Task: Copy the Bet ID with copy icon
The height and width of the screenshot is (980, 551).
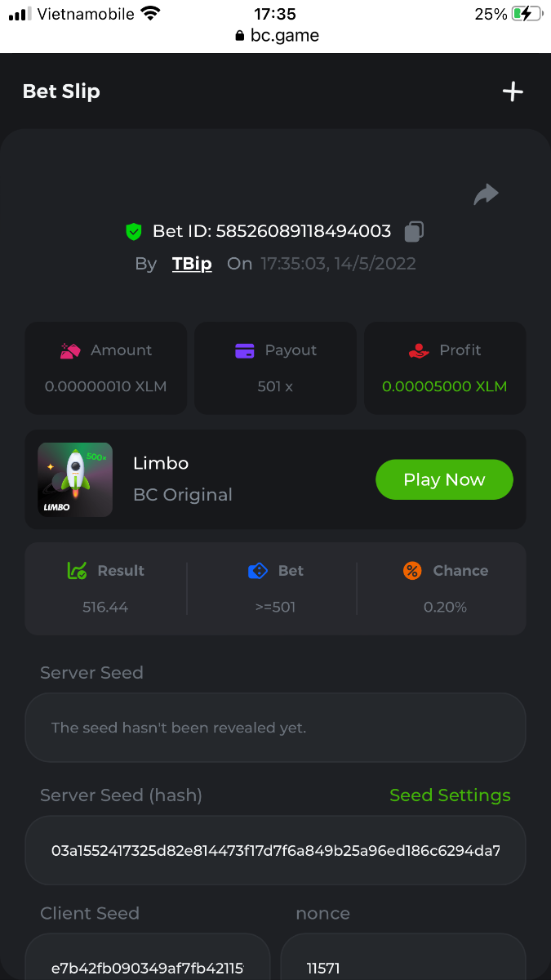Action: pyautogui.click(x=414, y=232)
